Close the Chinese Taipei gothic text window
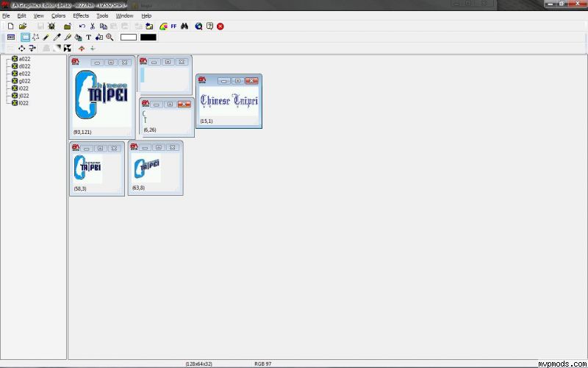 tap(251, 81)
